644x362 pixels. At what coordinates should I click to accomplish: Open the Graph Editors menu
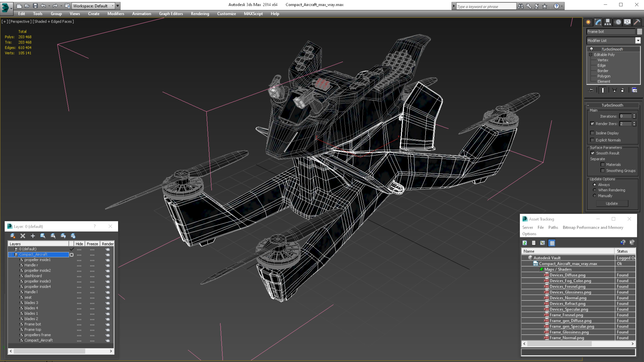[171, 14]
